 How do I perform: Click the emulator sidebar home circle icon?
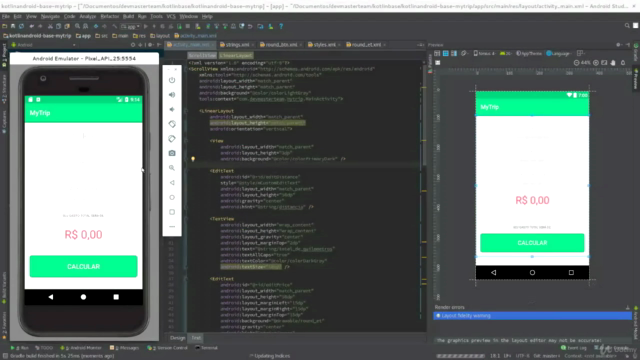172,197
